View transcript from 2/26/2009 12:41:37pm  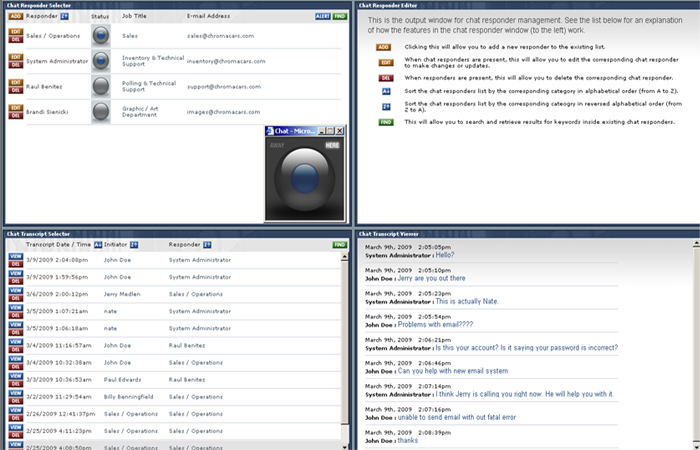click(x=16, y=411)
